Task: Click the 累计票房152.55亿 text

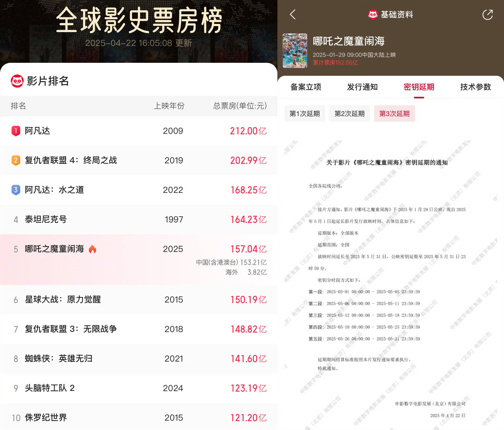Action: (x=335, y=63)
